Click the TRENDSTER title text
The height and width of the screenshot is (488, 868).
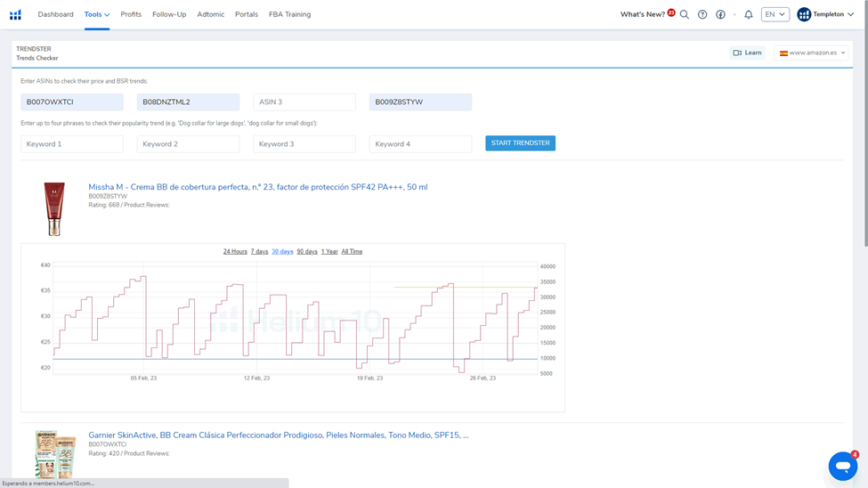point(33,49)
